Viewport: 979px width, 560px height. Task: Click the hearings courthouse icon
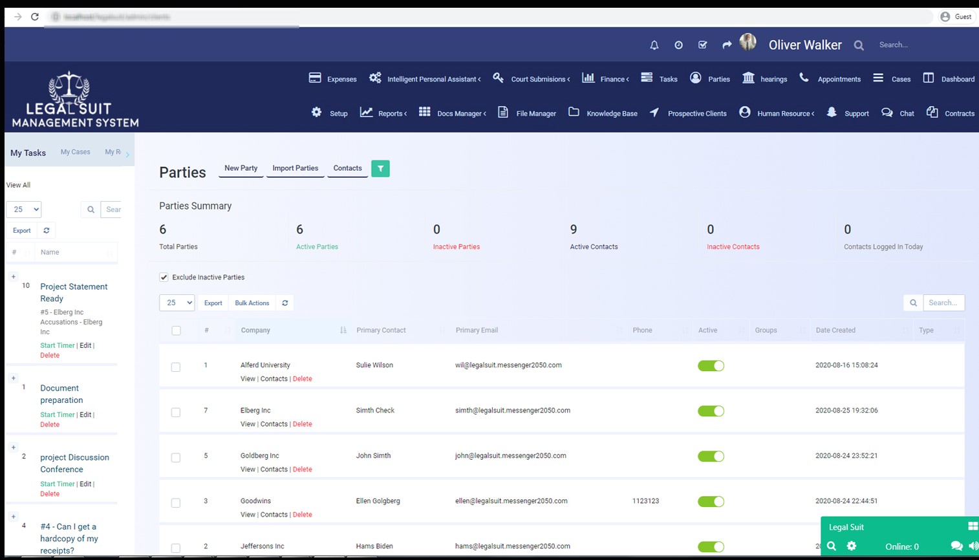pyautogui.click(x=748, y=78)
